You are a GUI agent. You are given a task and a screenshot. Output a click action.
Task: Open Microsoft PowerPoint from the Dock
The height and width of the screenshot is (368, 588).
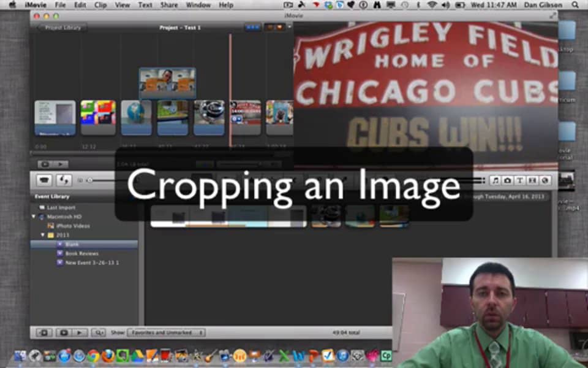pyautogui.click(x=314, y=355)
